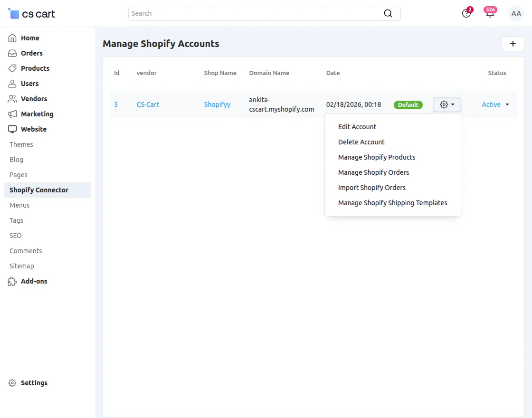Click the Orders icon

[12, 53]
